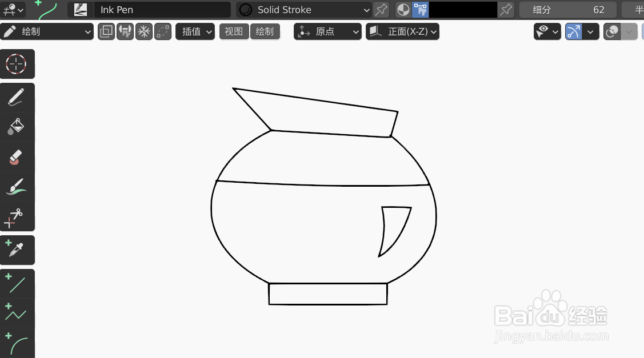
Task: Open the visibility and selectability dropdown
Action: click(547, 31)
